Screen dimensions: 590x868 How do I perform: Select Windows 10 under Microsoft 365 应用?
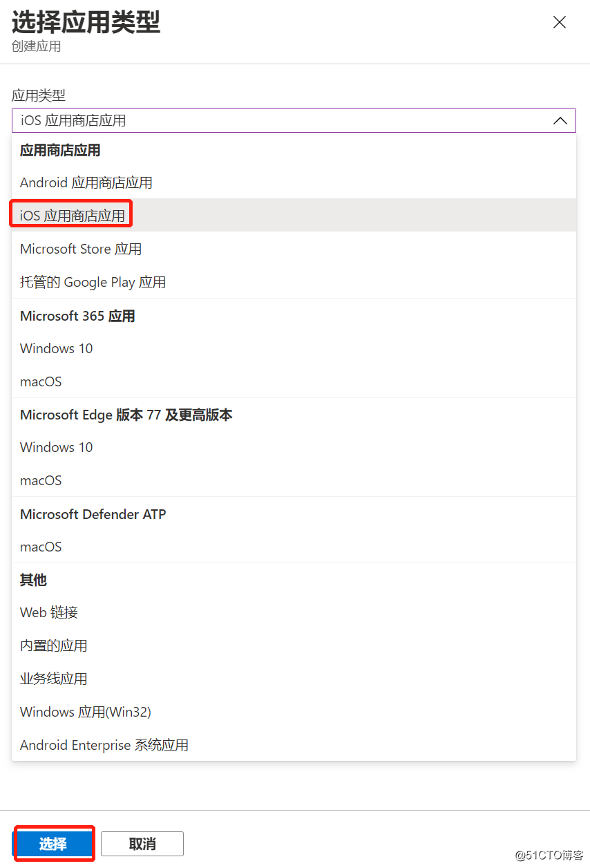294,348
